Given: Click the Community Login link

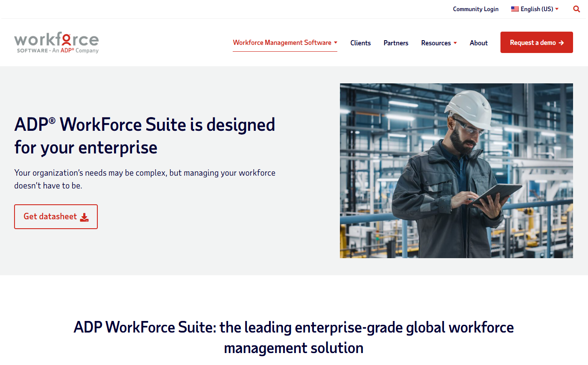Looking at the screenshot, I should [476, 9].
